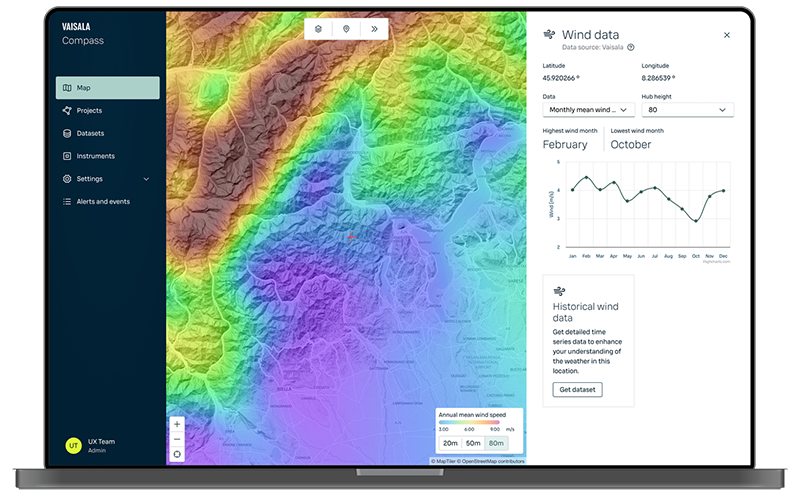Select the 20m height layer
Screen dimensions: 800x498
(x=451, y=443)
